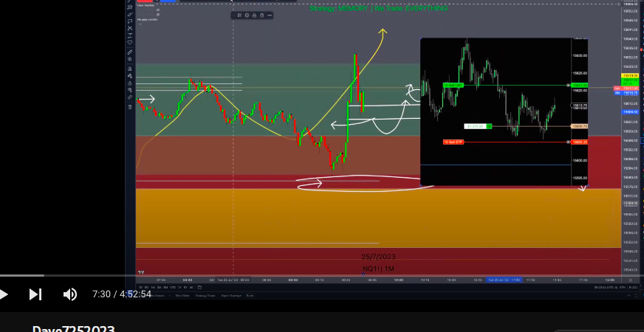Image resolution: width=644 pixels, height=332 pixels.
Task: Click the $1,375.00 profit label
Action: click(475, 126)
